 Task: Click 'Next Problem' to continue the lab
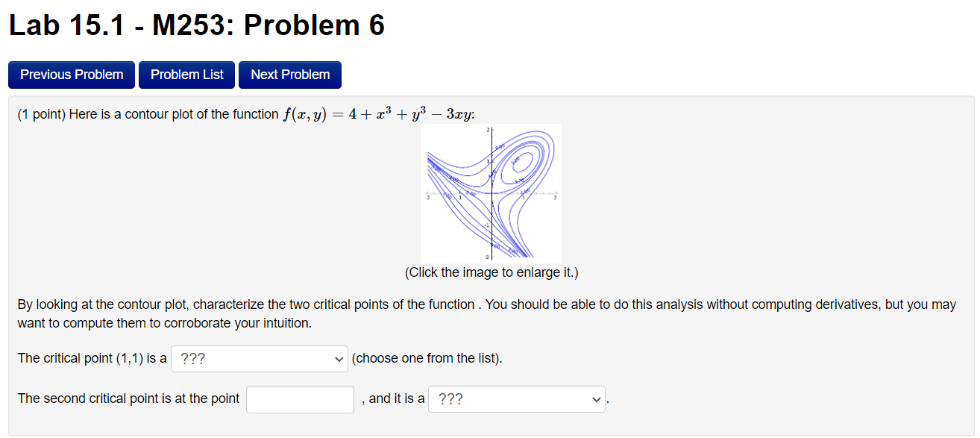(289, 75)
